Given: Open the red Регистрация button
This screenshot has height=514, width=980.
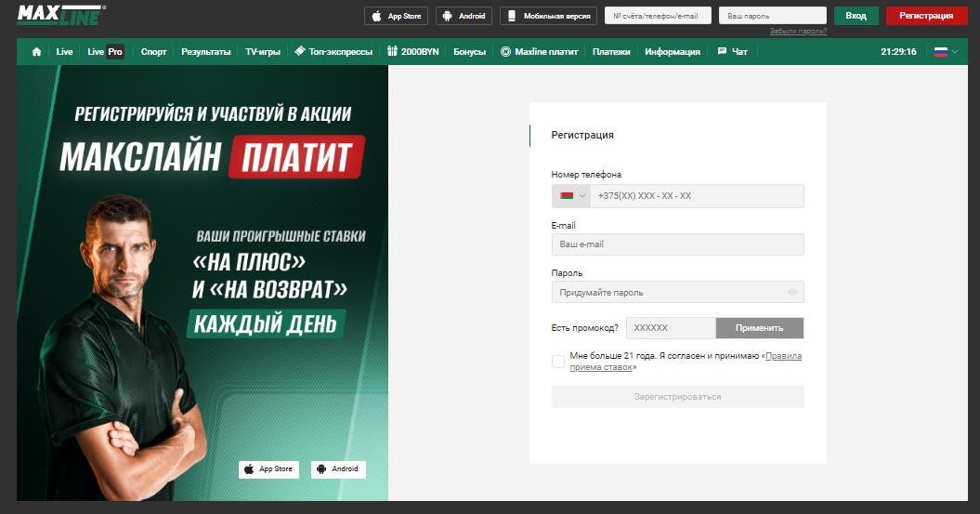Looking at the screenshot, I should tap(926, 16).
